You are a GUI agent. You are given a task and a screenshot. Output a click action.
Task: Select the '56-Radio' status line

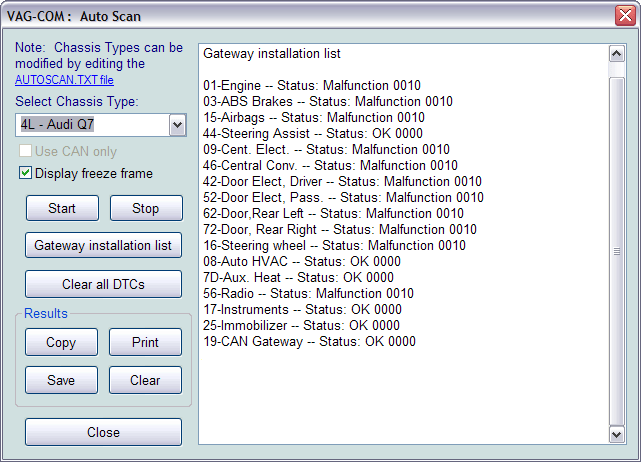pyautogui.click(x=308, y=293)
